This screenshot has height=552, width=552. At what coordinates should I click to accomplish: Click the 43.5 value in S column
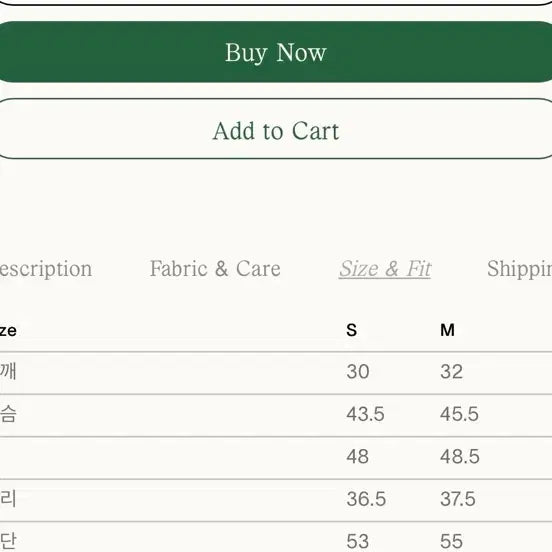[365, 414]
